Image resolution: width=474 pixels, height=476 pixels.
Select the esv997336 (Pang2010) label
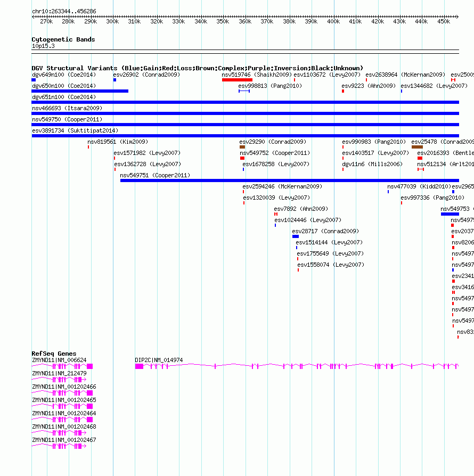point(432,198)
